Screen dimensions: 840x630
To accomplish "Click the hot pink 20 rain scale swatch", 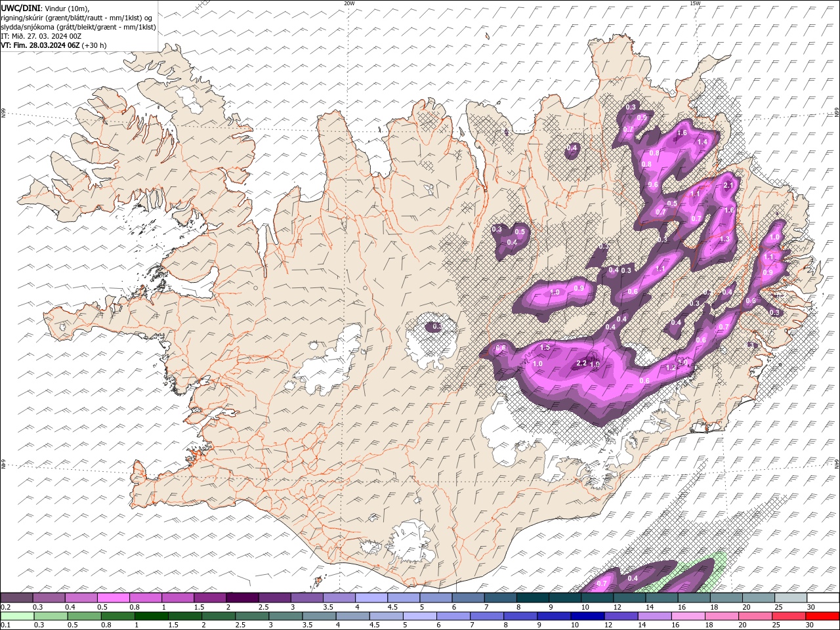I will pyautogui.click(x=755, y=616).
